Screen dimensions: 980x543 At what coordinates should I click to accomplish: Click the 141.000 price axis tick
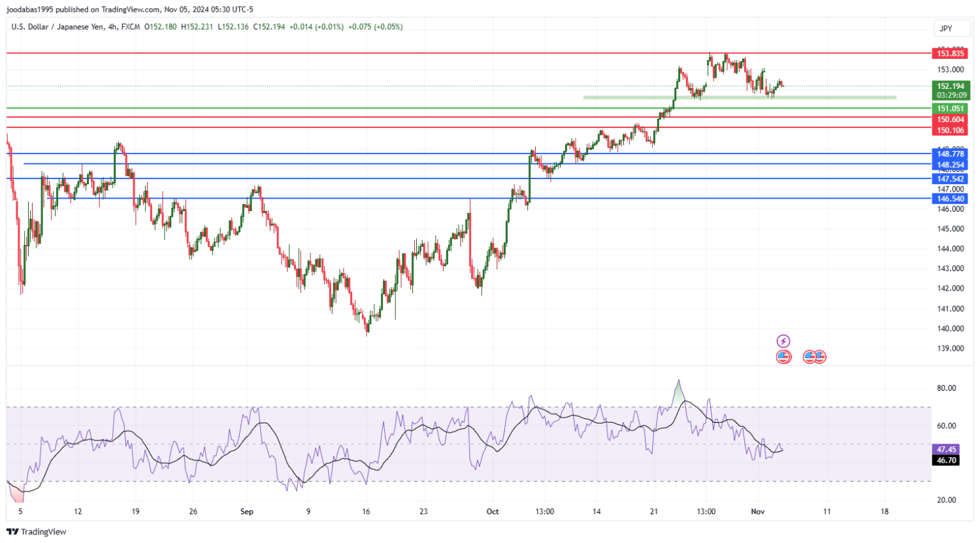[x=951, y=308]
